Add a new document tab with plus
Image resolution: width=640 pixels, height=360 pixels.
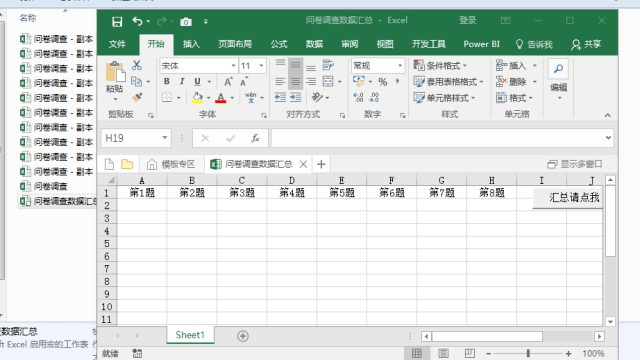coord(321,164)
